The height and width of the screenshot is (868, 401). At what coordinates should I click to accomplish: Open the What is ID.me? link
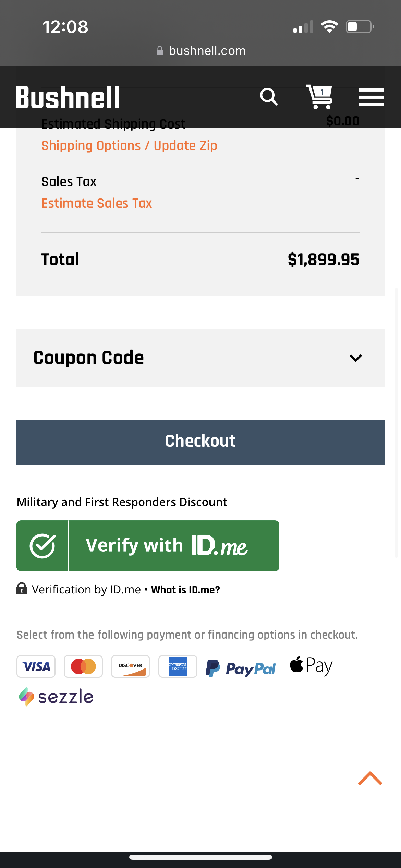pos(185,590)
